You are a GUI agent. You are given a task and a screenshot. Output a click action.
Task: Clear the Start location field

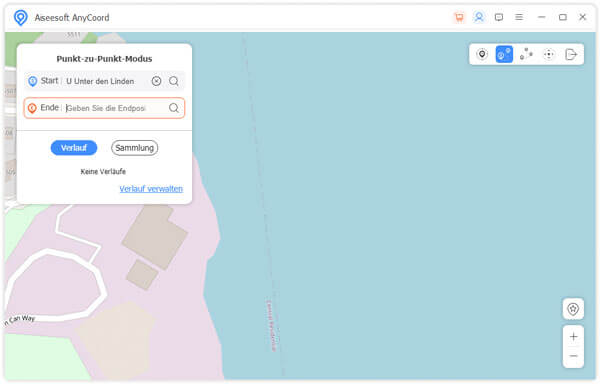[157, 81]
